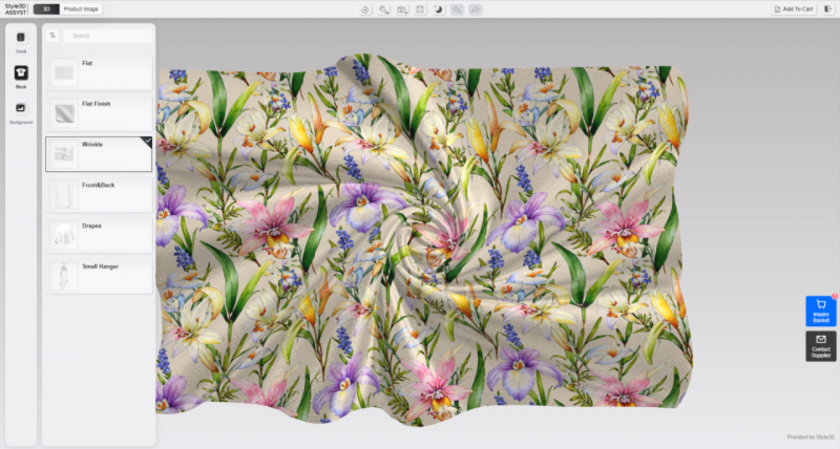Click the camera snapshot icon
The height and width of the screenshot is (449, 840).
point(402,9)
